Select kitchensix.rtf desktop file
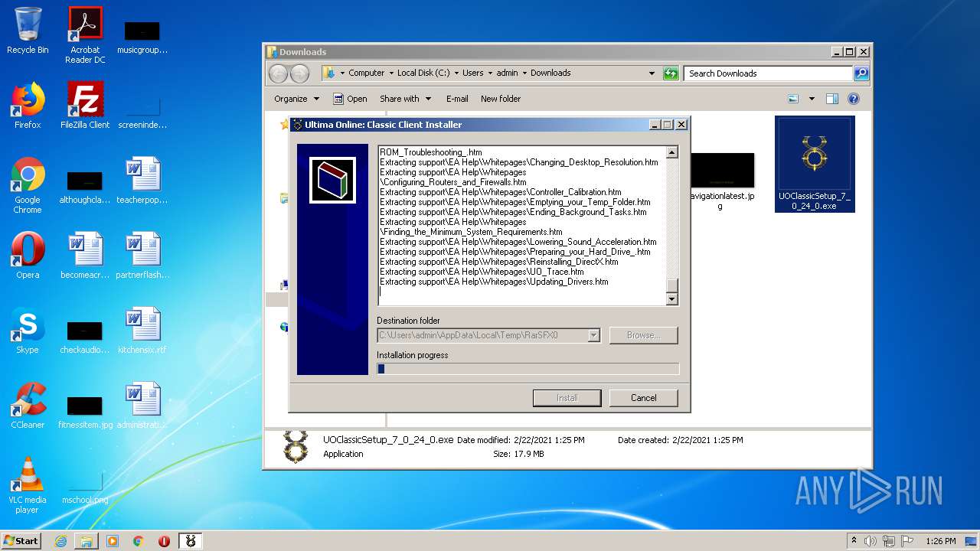 click(142, 331)
